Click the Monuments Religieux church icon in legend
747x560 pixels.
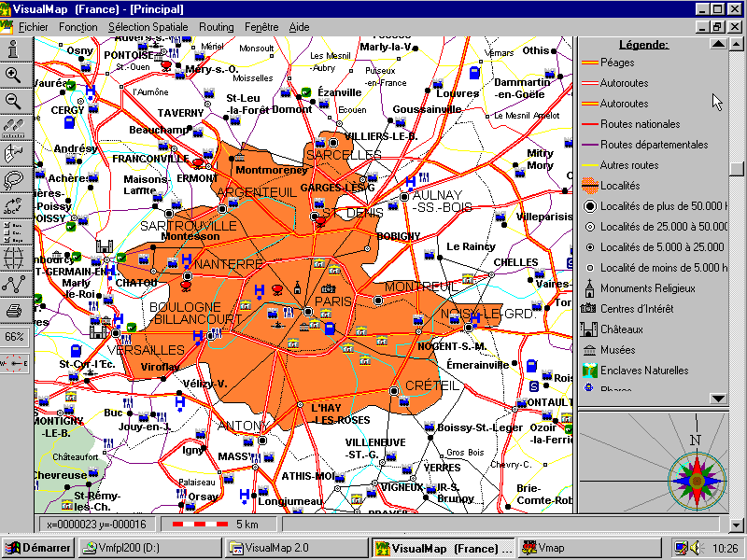click(589, 288)
